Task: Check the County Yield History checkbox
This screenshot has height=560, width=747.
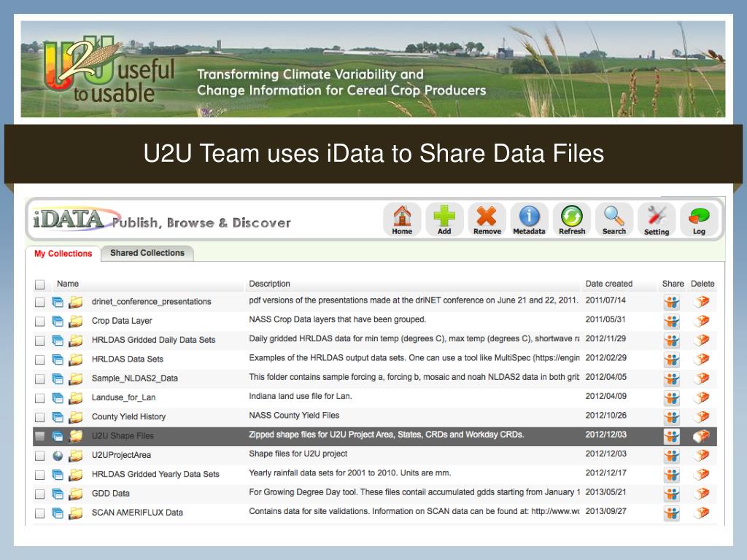Action: (39, 416)
